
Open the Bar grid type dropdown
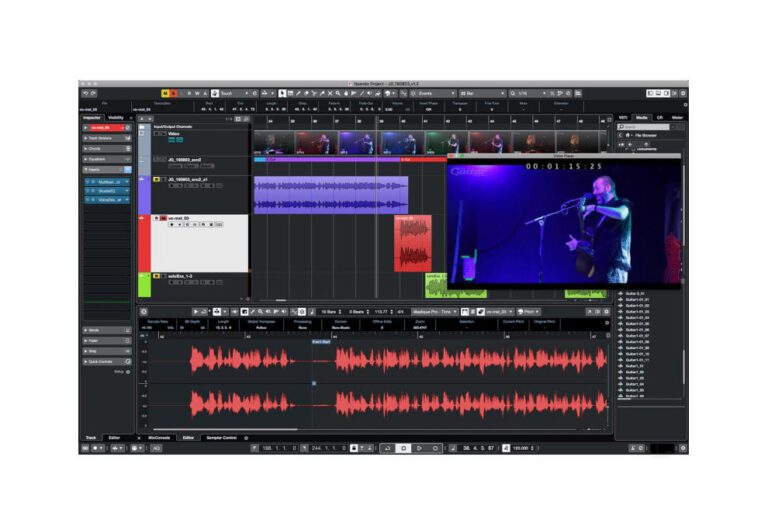(x=482, y=93)
